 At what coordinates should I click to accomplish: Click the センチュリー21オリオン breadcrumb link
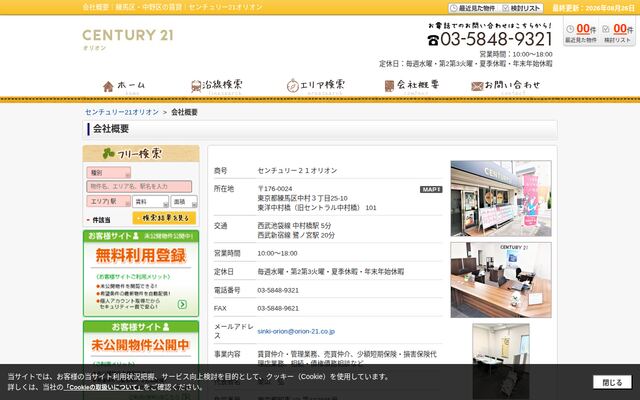click(122, 112)
